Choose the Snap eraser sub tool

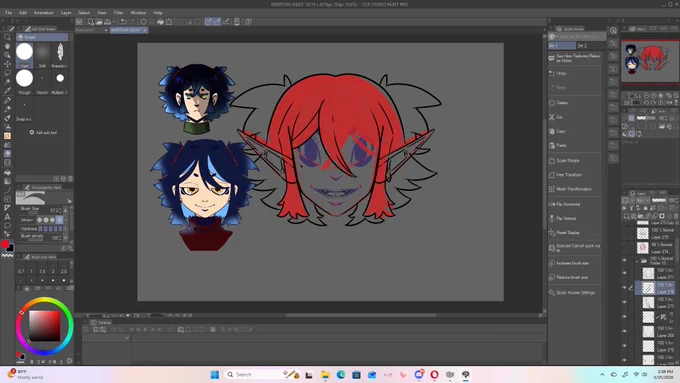click(24, 109)
